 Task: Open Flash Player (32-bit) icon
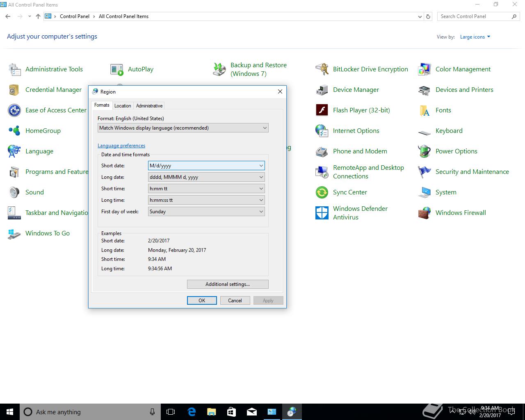click(322, 110)
